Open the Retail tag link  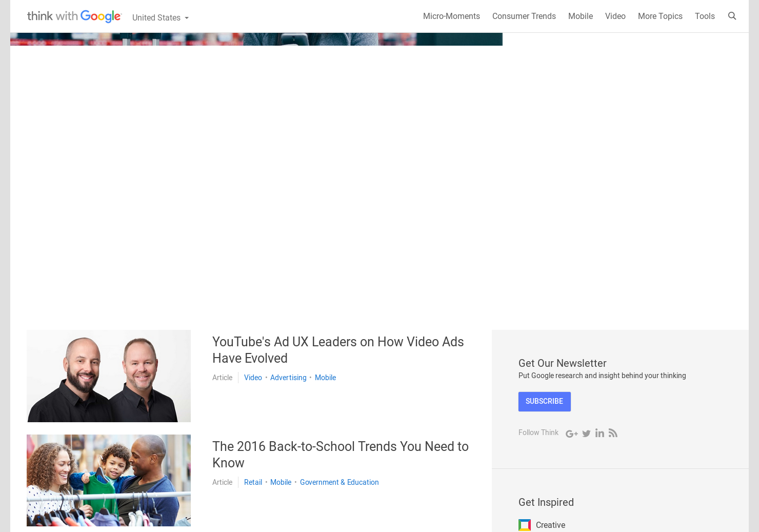[x=253, y=482]
